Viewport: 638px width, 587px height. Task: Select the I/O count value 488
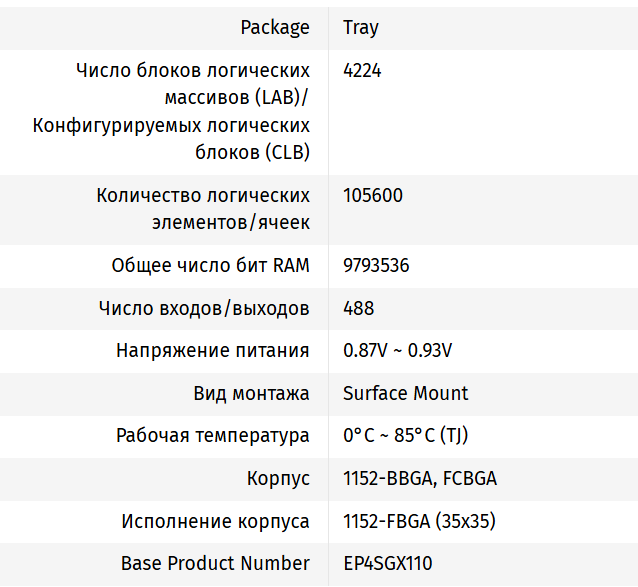(359, 309)
